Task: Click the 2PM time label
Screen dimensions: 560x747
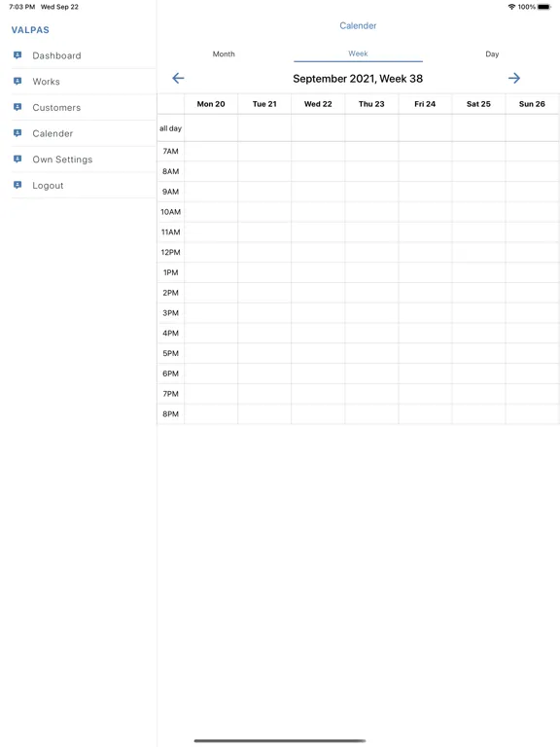Action: click(x=170, y=293)
